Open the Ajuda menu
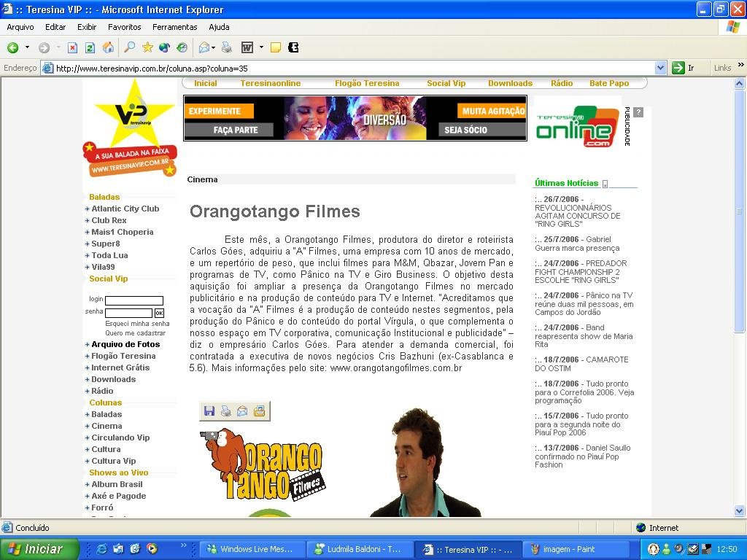Viewport: 747px width, 560px height. tap(219, 27)
